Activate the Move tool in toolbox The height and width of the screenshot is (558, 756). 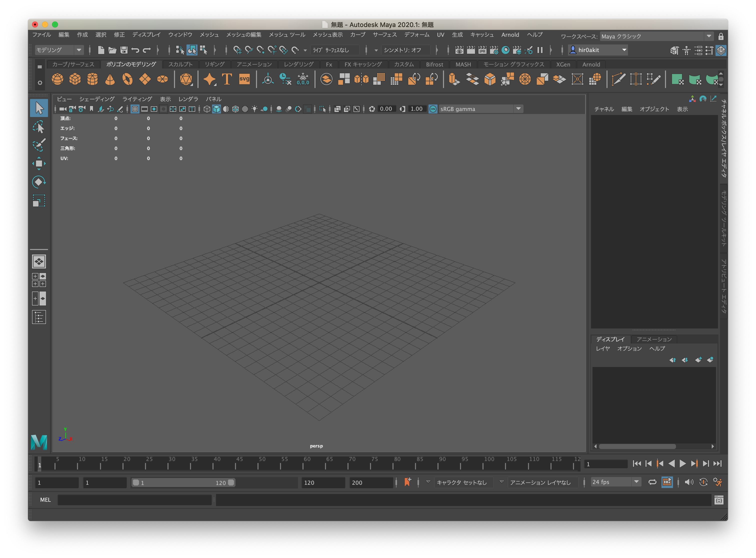point(39,163)
